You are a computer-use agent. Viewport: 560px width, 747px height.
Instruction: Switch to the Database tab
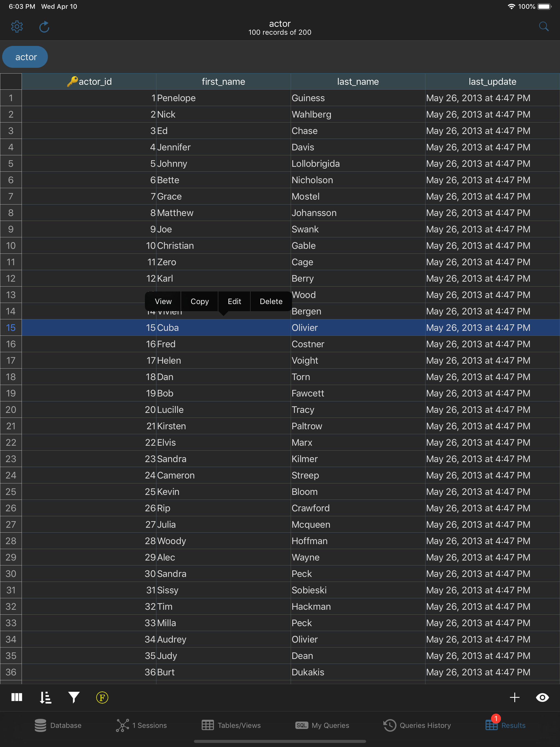[58, 725]
